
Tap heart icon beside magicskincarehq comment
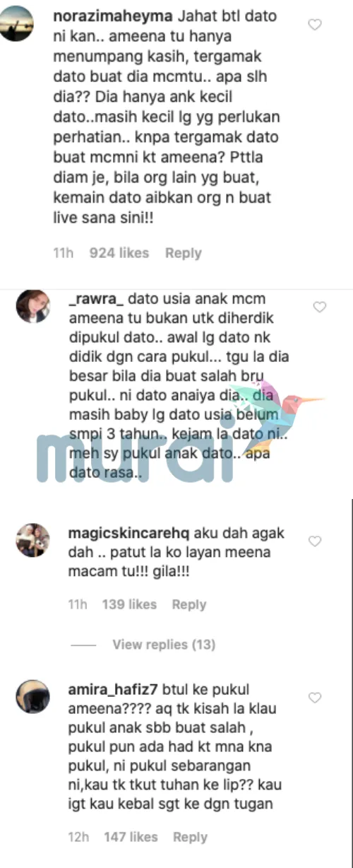pyautogui.click(x=316, y=541)
